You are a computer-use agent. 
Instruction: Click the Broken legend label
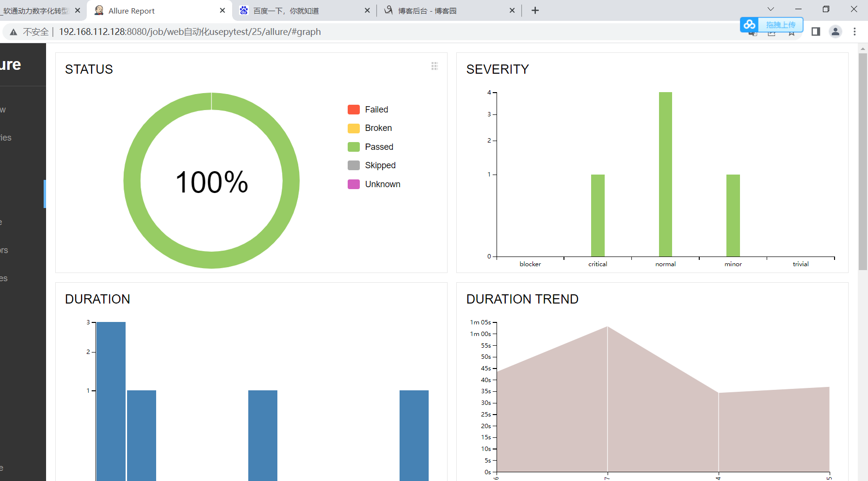coord(378,128)
